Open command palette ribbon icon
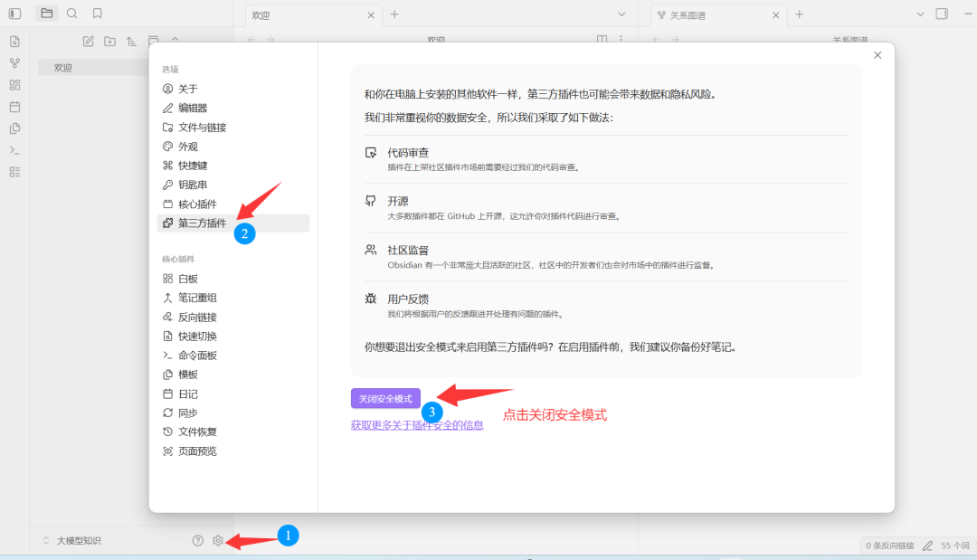Image resolution: width=977 pixels, height=560 pixels. 15,150
